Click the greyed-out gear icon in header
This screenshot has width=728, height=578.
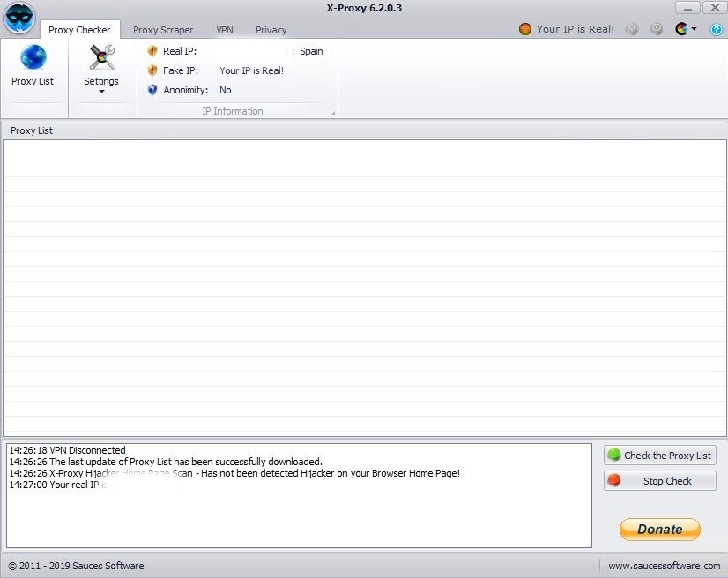pyautogui.click(x=631, y=29)
